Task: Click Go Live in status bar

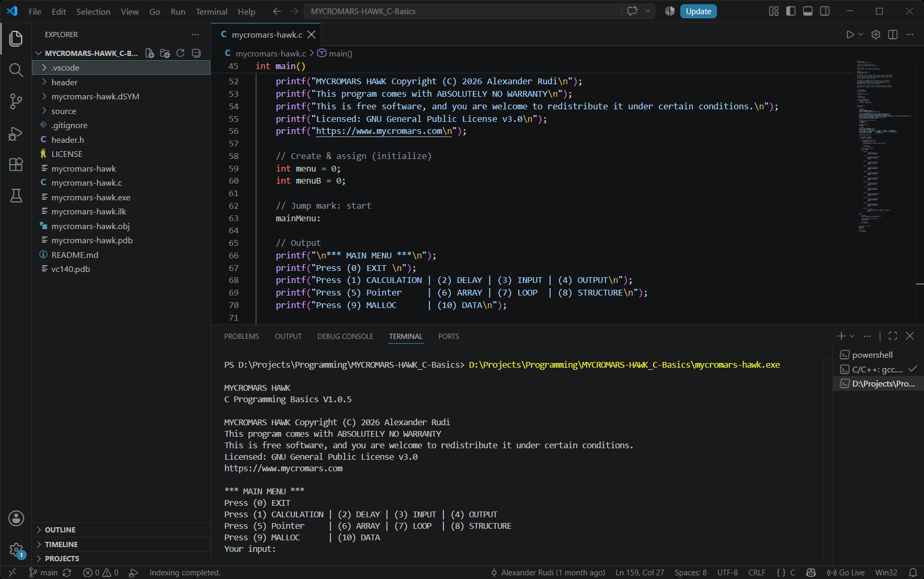Action: click(846, 573)
